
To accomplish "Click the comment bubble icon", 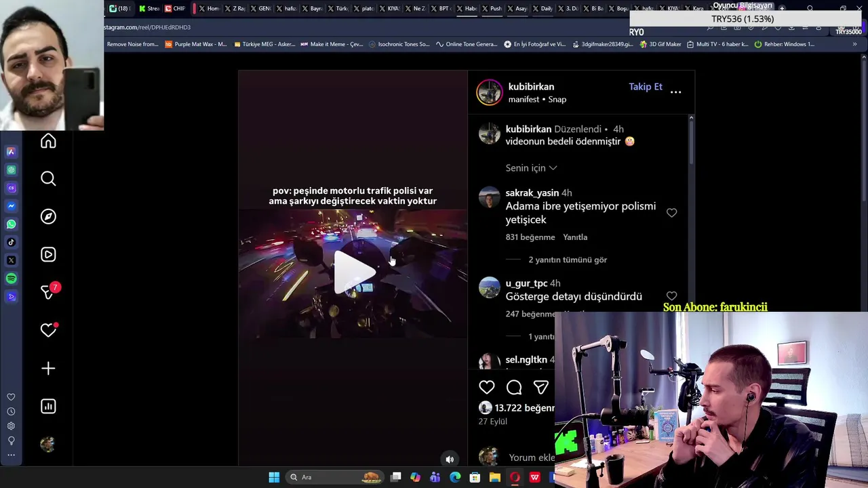I will (x=514, y=387).
